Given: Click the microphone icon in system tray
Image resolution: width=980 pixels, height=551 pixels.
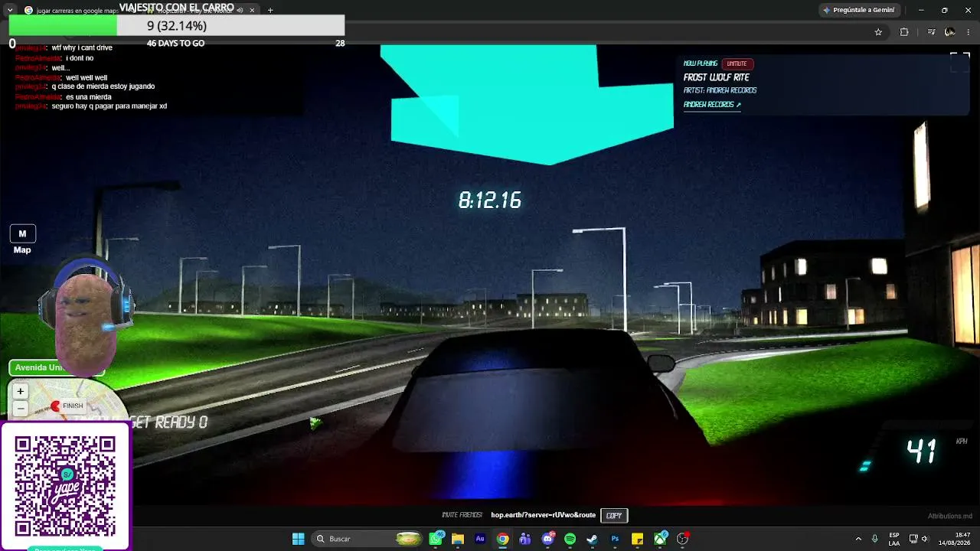Looking at the screenshot, I should click(x=875, y=539).
